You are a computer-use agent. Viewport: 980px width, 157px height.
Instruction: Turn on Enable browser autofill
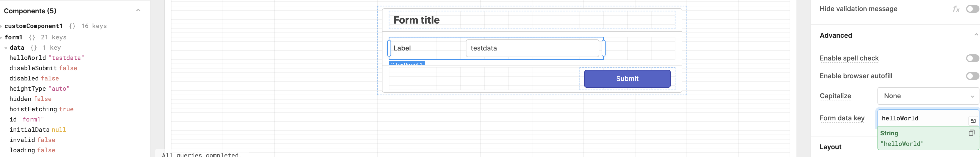(x=972, y=76)
